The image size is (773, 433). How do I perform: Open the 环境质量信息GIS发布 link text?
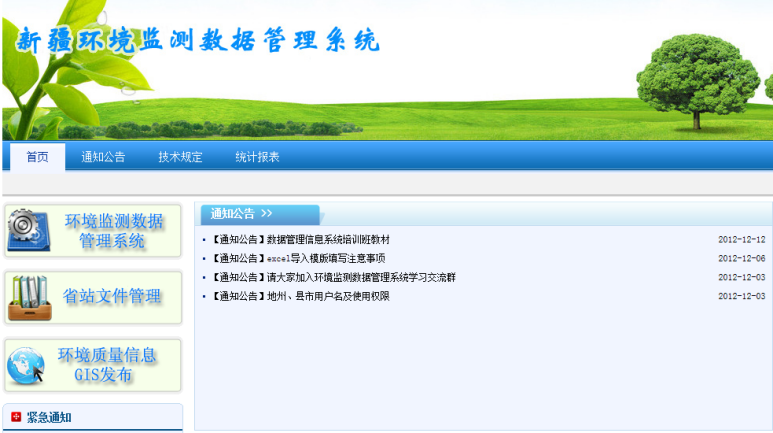(106, 365)
